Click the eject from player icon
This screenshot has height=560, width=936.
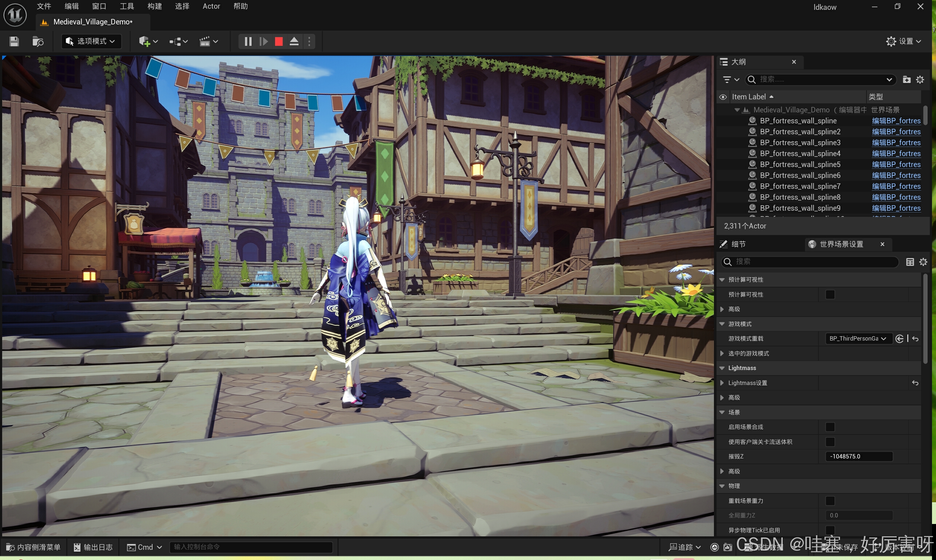click(x=294, y=41)
